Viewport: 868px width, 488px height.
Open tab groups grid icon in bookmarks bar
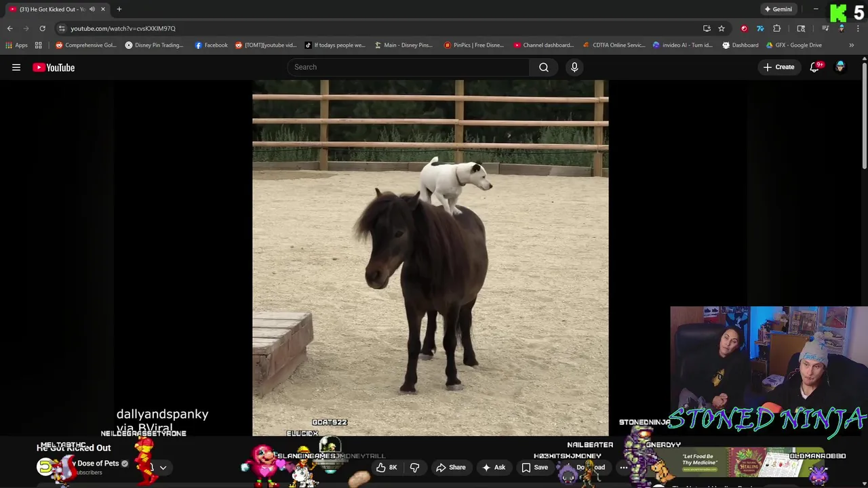[x=39, y=45]
